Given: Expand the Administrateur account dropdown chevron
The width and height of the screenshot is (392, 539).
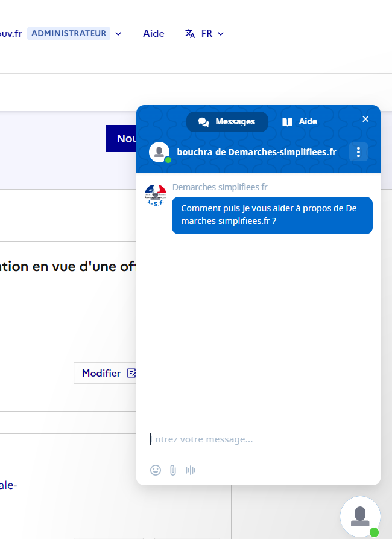Looking at the screenshot, I should click(118, 34).
